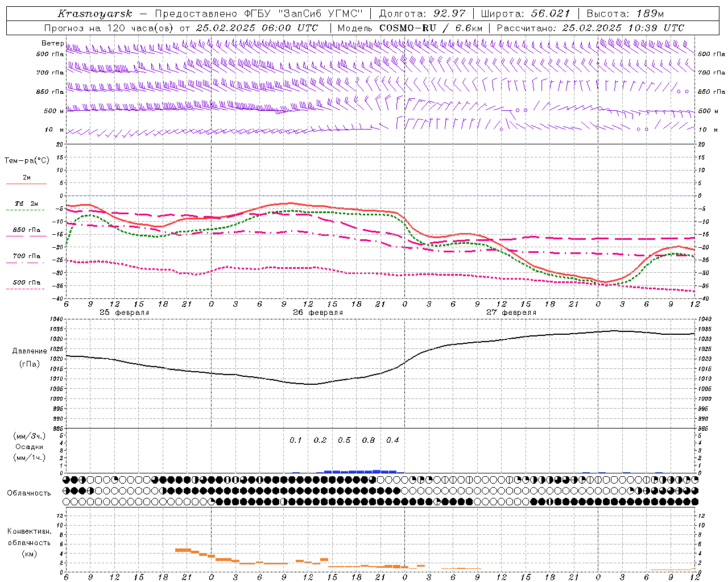
Task: Click 'Рассчитано: 25.02.2025 10:39 UTC' text
Action: point(590,28)
